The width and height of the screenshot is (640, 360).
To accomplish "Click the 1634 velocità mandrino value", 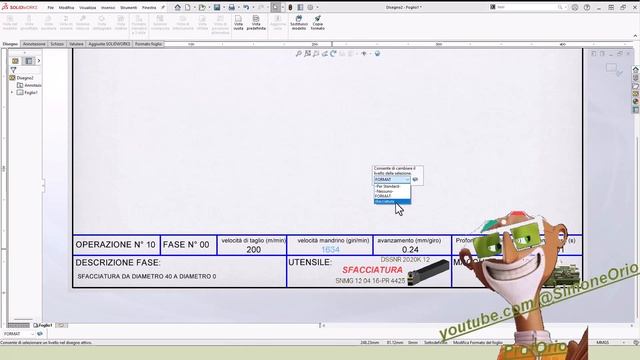I will pyautogui.click(x=330, y=249).
